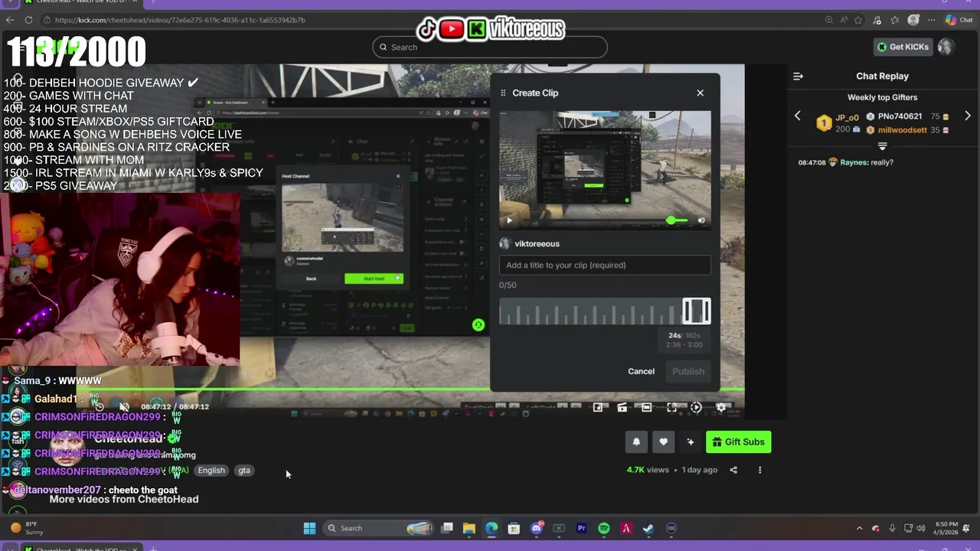Open Discord from taskbar
Image resolution: width=980 pixels, height=551 pixels.
coord(537,528)
